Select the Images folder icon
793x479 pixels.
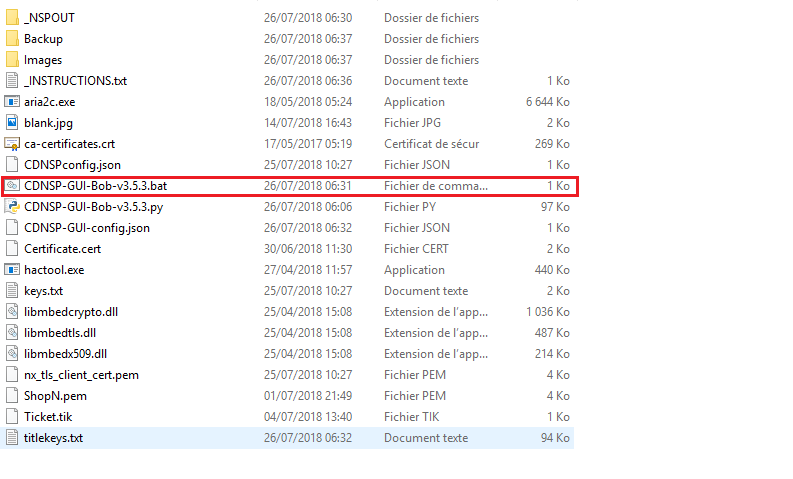coord(12,60)
